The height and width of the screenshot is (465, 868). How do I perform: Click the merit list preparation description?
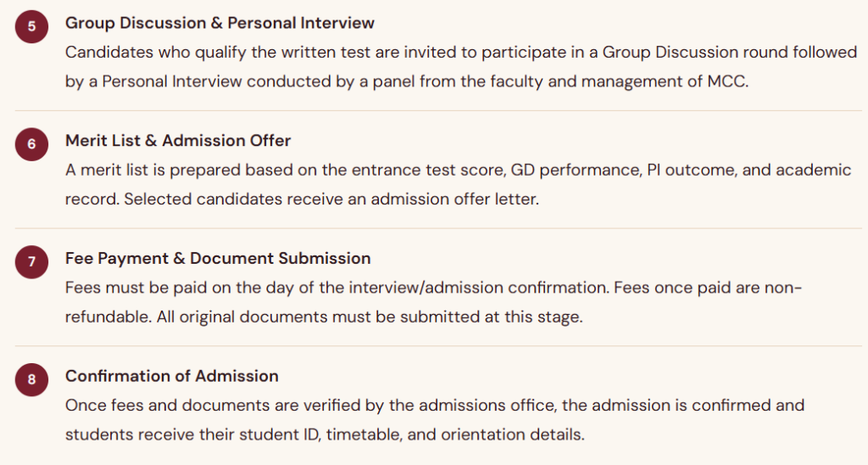coord(458,170)
